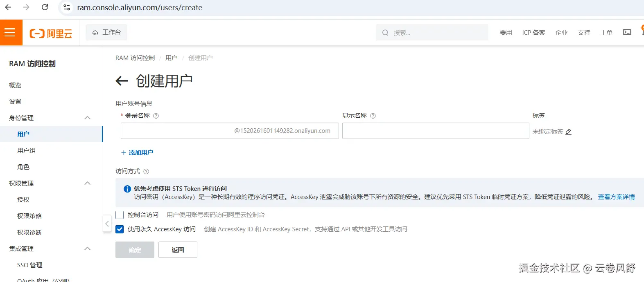The width and height of the screenshot is (644, 282).
Task: Enable the 控制台访问 checkbox
Action: (120, 215)
